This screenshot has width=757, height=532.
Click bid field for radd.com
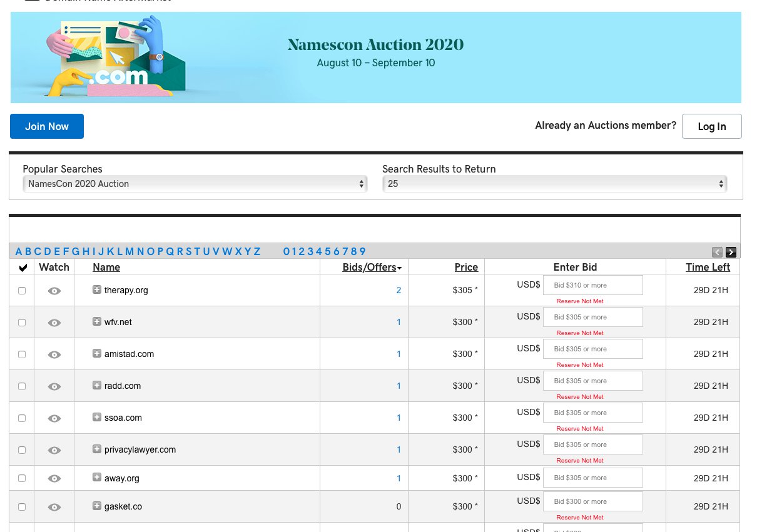(593, 381)
